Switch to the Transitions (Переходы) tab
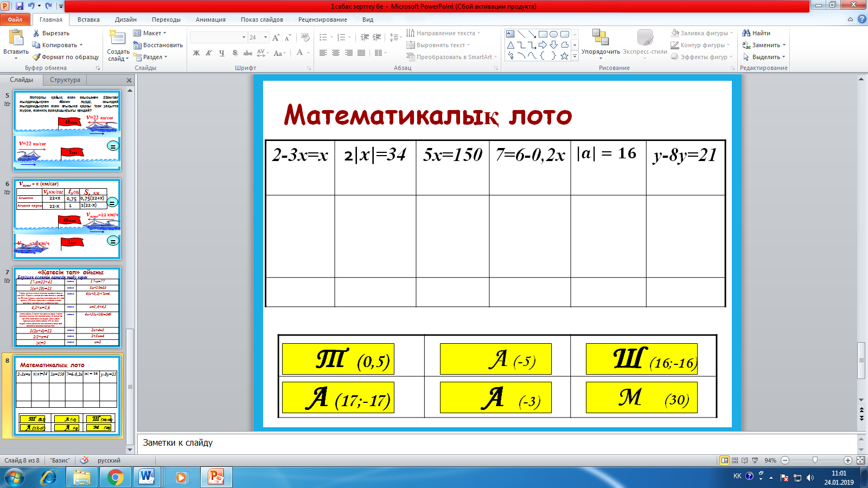Screen dimensions: 868x488 (x=166, y=20)
